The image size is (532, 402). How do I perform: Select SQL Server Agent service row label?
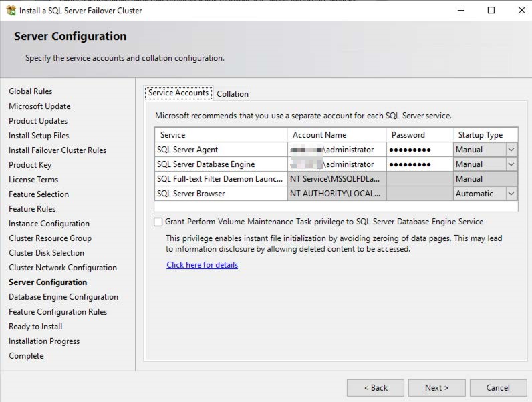click(x=187, y=150)
